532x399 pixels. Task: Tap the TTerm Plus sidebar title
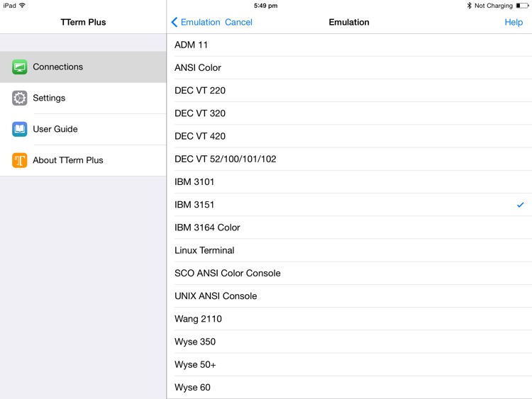coord(83,22)
